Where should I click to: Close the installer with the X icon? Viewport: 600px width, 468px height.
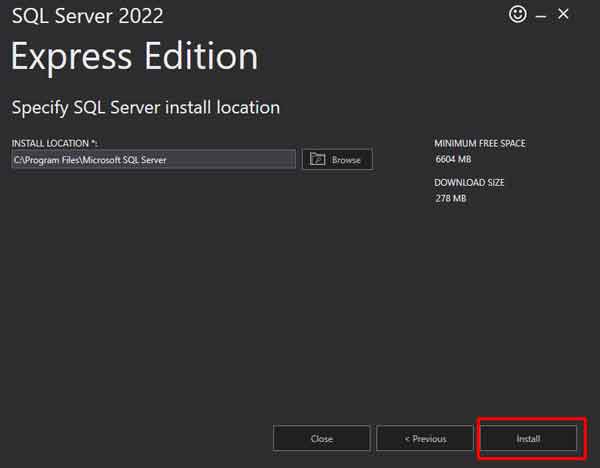click(563, 14)
